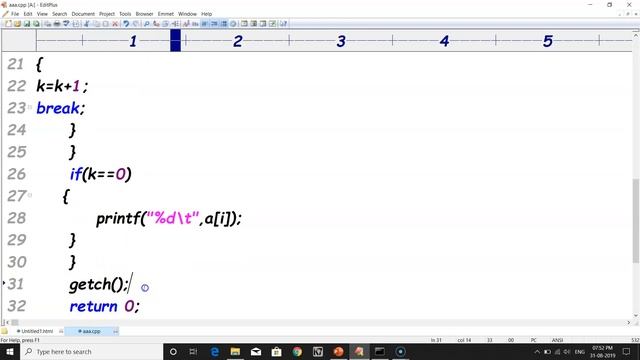
Task: Open the Edit menu
Action: pos(28,14)
